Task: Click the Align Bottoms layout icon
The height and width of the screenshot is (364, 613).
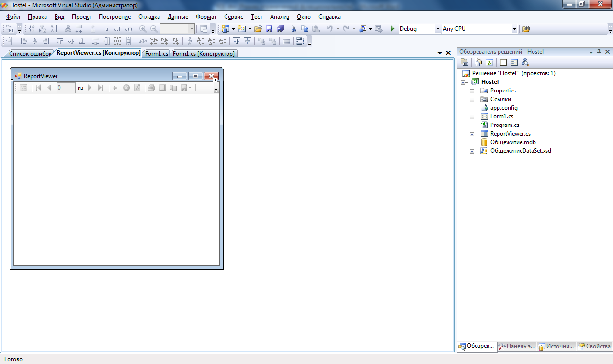Action: coord(82,41)
